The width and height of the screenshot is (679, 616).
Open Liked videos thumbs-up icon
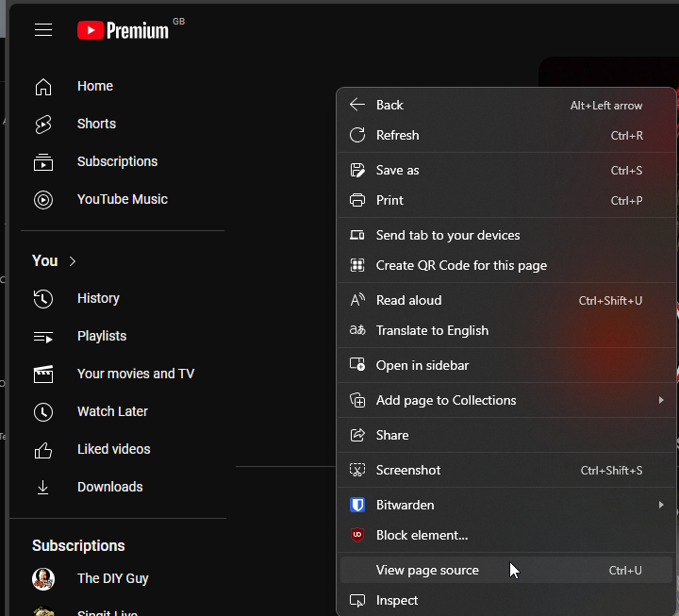click(x=43, y=449)
